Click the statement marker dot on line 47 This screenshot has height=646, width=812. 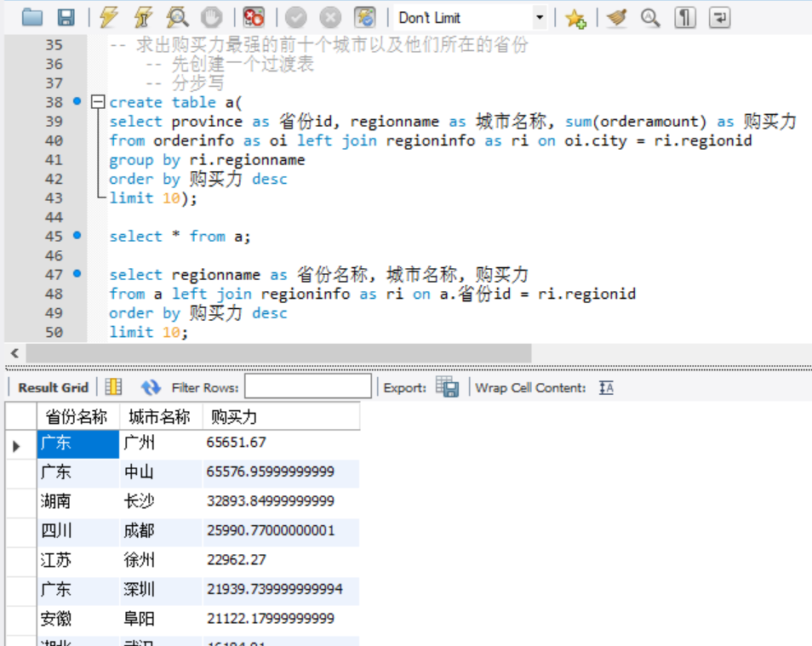(77, 273)
